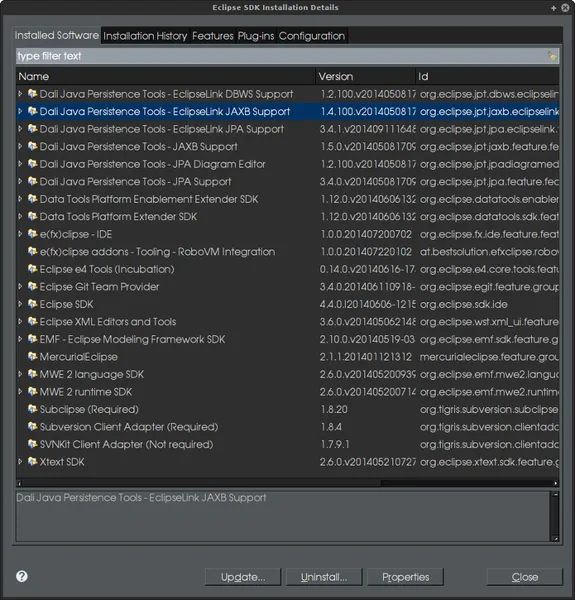Expand the Eclipse Git Team Provider node
This screenshot has height=600, width=575.
[x=20, y=286]
